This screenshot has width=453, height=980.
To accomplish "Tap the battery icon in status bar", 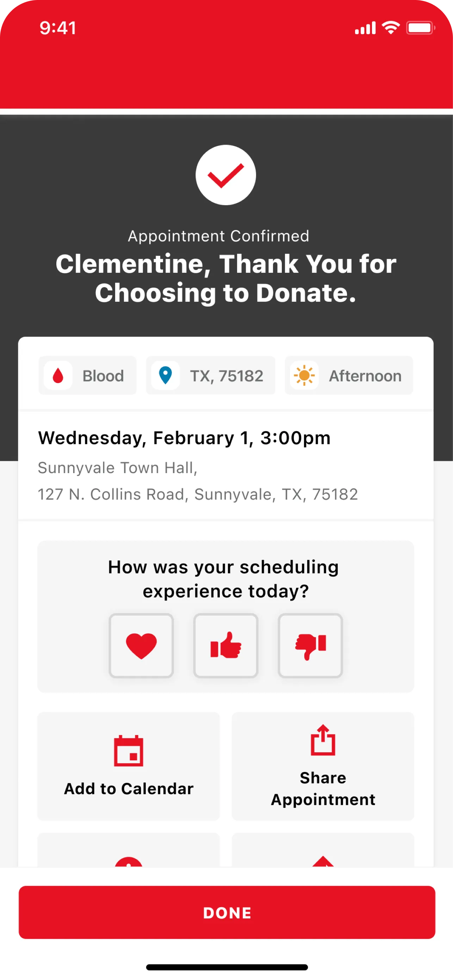I will coord(420,28).
